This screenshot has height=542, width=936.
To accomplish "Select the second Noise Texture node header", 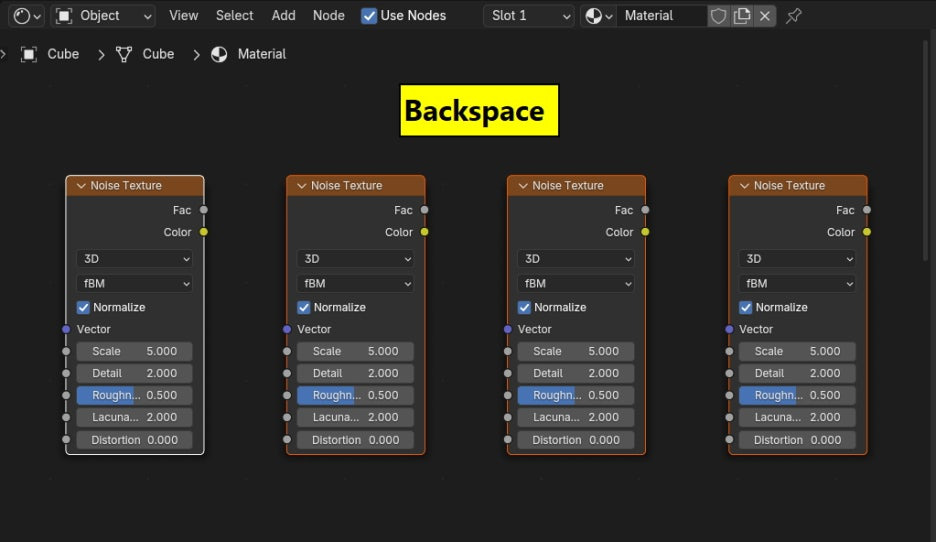I will pos(355,186).
